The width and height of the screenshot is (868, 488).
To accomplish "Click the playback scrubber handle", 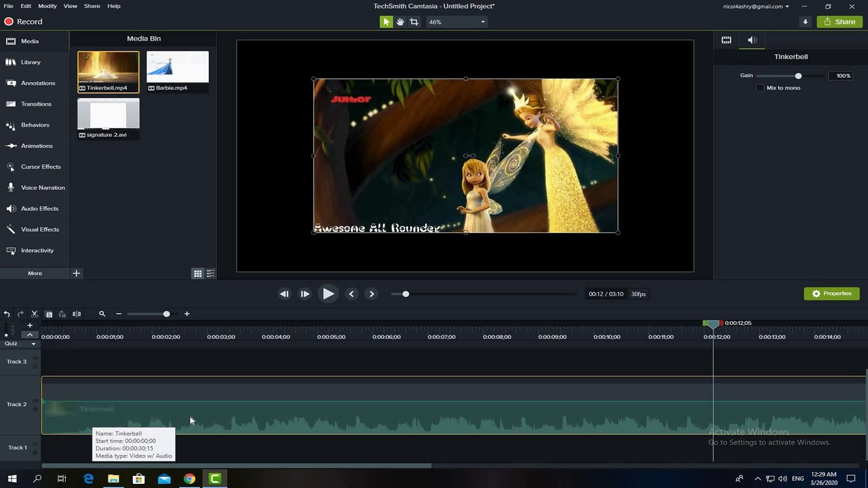I will point(406,294).
